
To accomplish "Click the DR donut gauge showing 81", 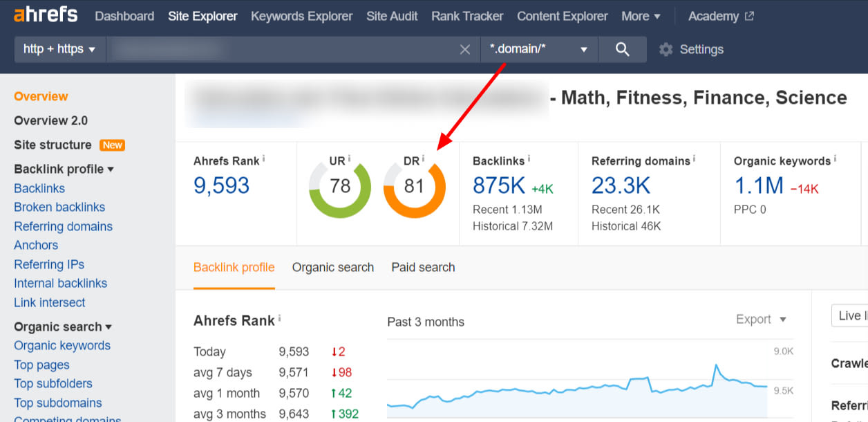I will (x=415, y=187).
